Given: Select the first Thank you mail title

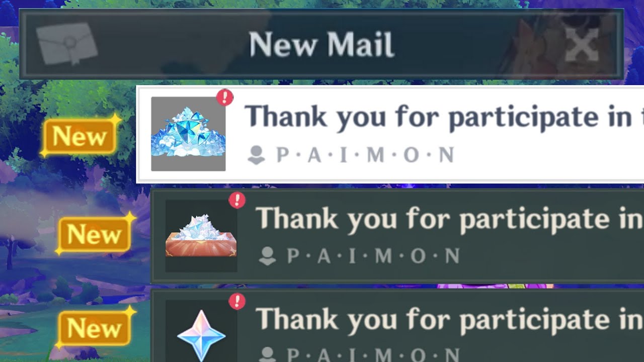Looking at the screenshot, I should (444, 116).
